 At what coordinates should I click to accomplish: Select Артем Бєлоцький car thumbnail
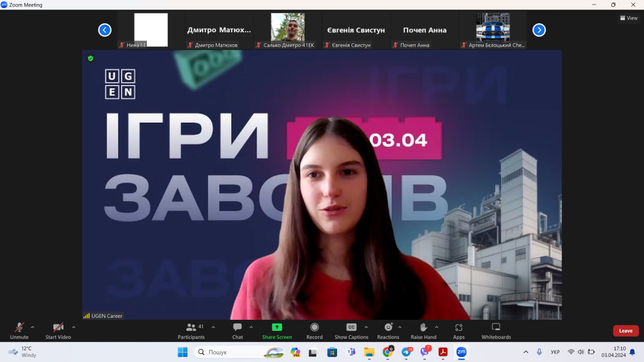(493, 30)
